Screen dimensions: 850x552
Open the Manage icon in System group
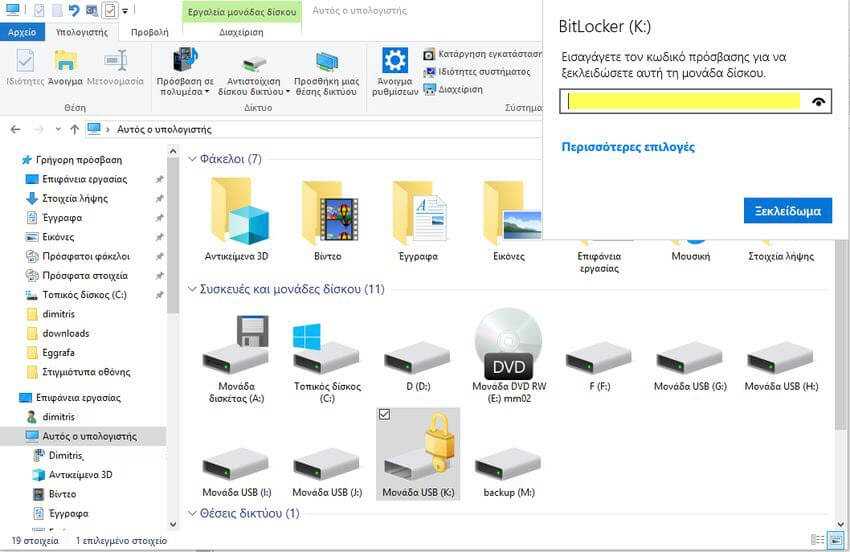(429, 89)
